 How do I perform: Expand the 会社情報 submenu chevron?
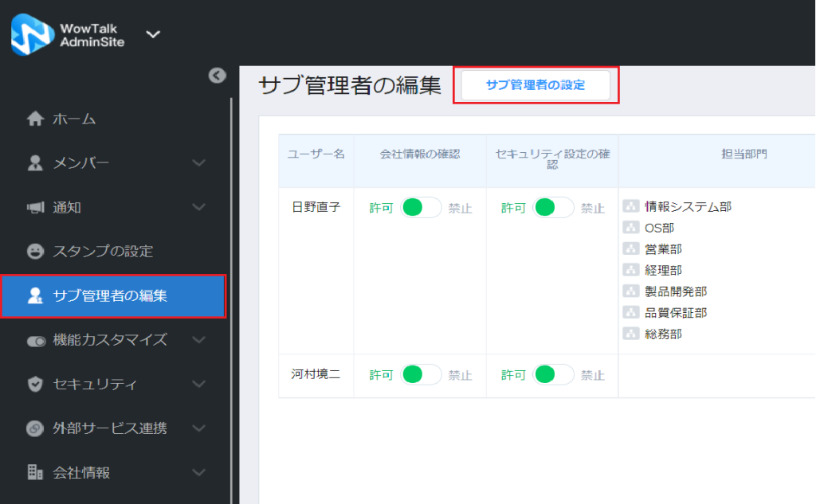(x=198, y=472)
